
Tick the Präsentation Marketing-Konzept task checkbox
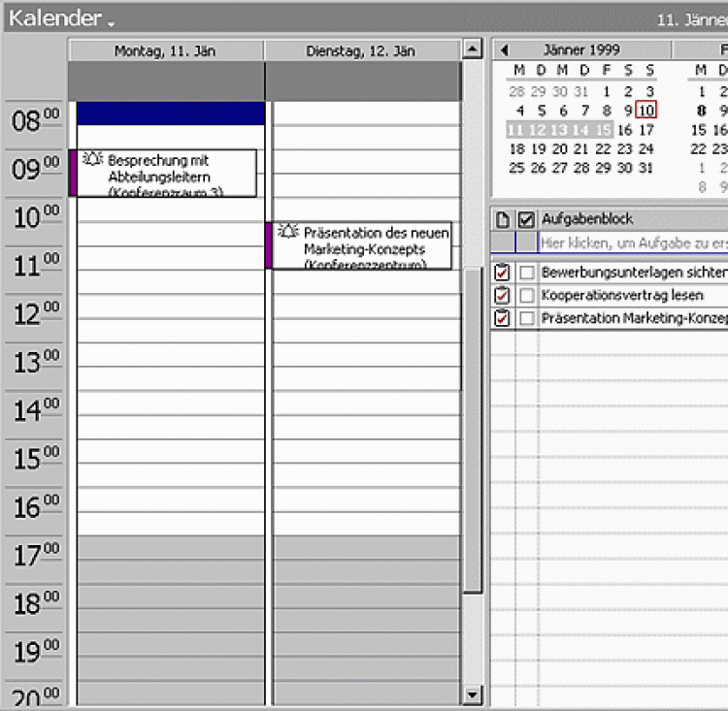click(526, 319)
